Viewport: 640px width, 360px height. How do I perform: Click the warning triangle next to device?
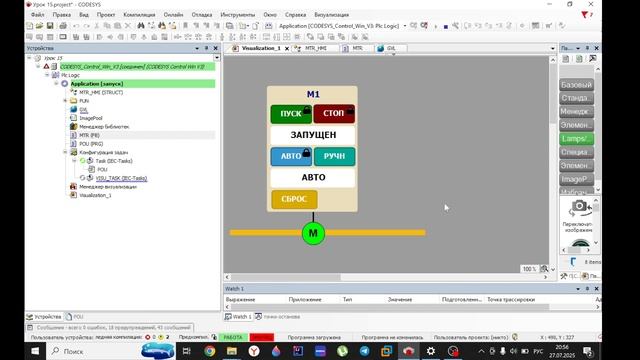click(46, 66)
